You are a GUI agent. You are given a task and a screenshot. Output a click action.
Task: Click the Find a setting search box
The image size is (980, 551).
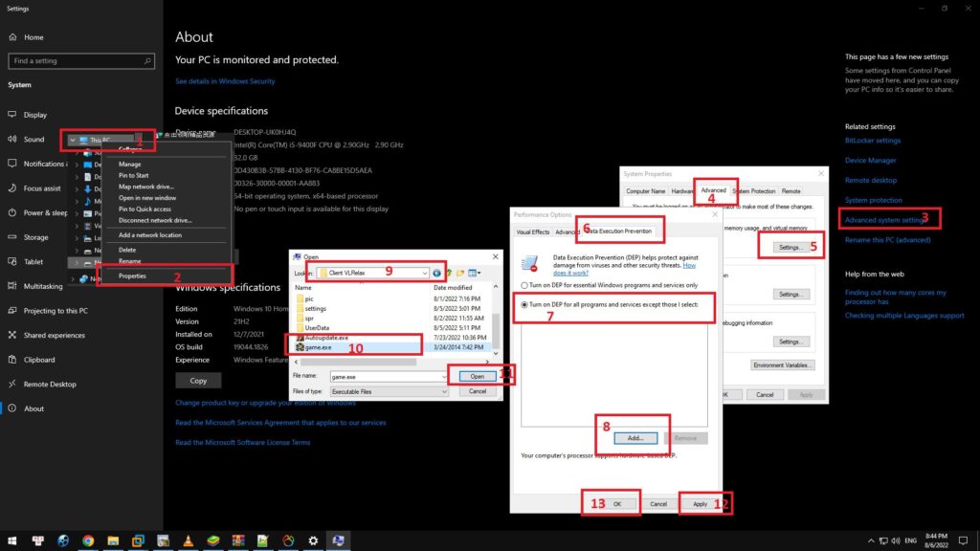tap(81, 61)
